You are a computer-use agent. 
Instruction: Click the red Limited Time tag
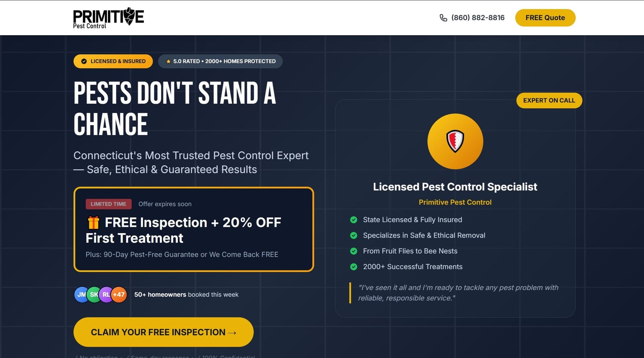[x=108, y=204]
